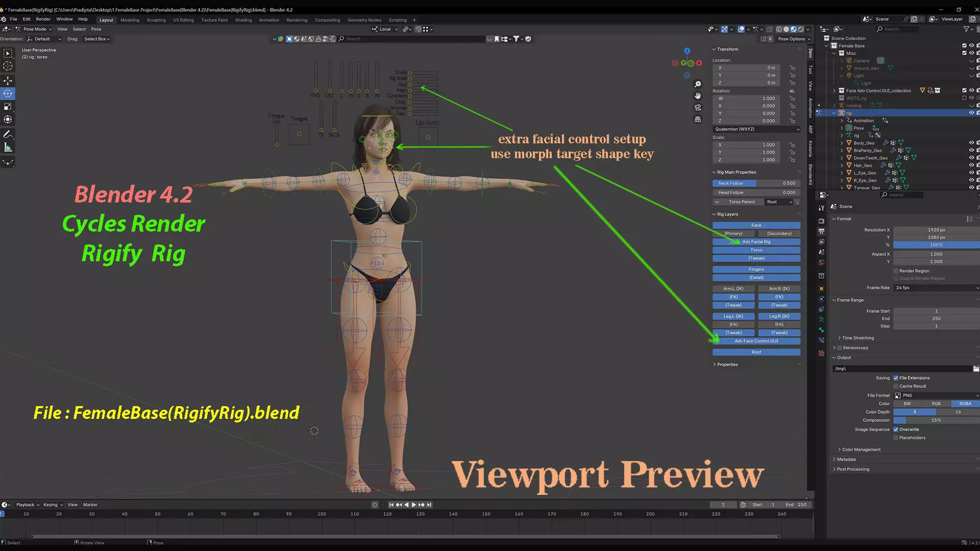Select the Select Box tool in viewport toolbar
The image size is (980, 551).
click(x=8, y=53)
